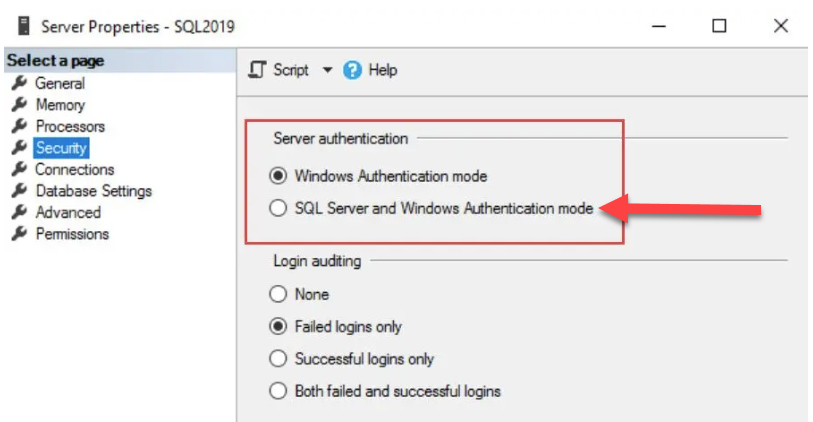Select Failed logins only option

[278, 326]
